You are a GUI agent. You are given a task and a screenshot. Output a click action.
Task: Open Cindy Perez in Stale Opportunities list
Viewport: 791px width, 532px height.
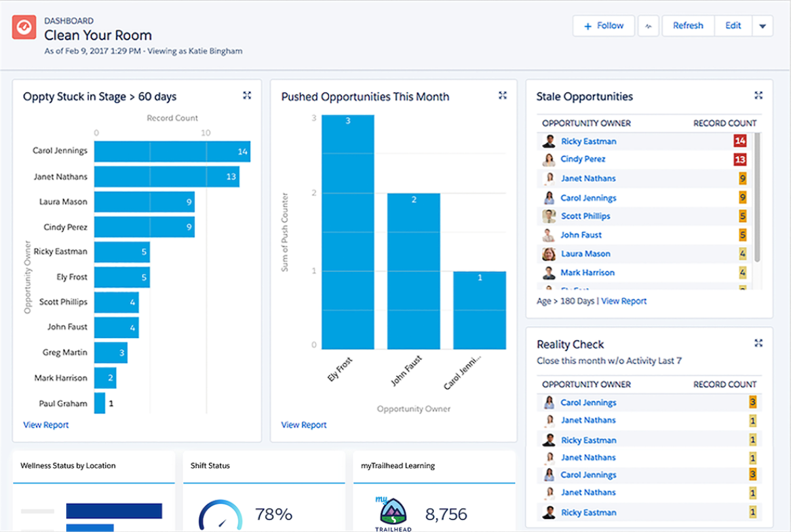(x=583, y=159)
